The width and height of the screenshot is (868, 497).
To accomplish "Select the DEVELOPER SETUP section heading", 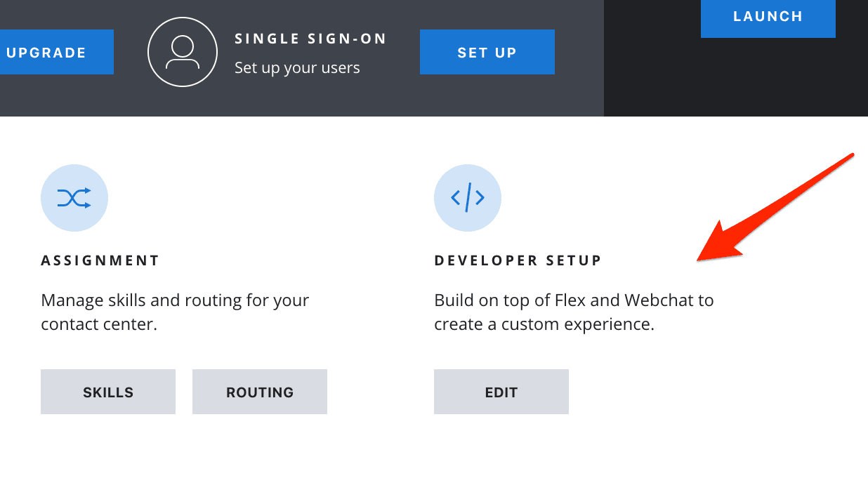I will (x=518, y=260).
